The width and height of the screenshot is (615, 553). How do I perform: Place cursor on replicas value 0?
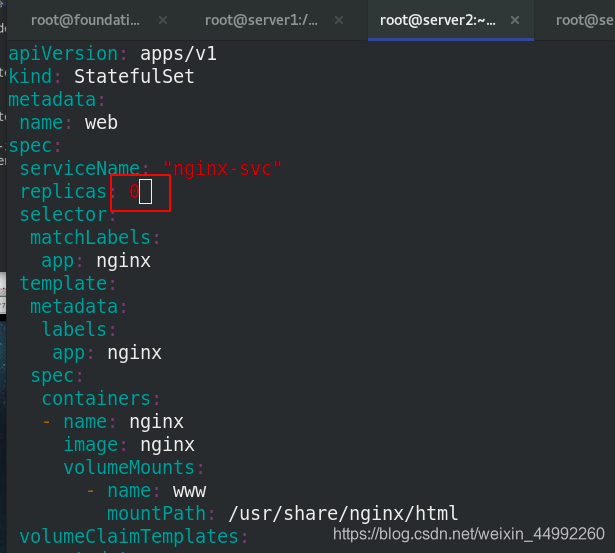point(134,192)
